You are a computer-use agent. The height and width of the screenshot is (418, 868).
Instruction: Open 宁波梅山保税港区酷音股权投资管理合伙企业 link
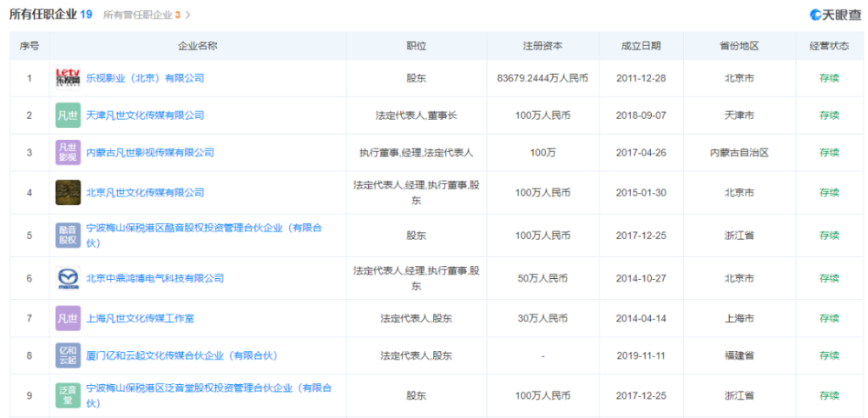(x=204, y=235)
